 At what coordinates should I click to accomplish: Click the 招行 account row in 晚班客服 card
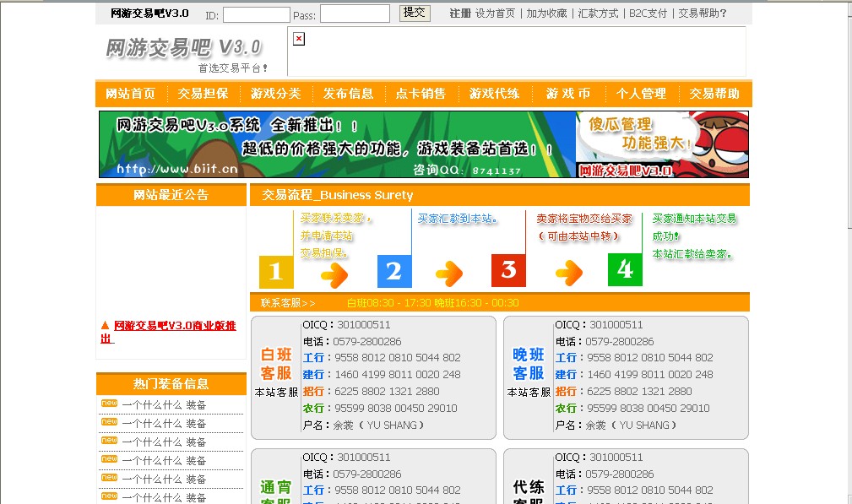[624, 392]
